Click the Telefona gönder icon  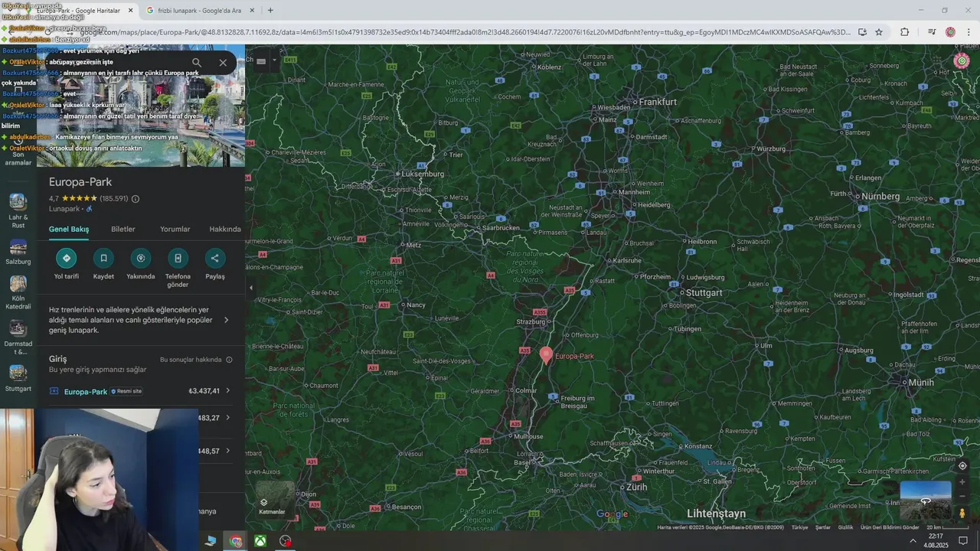pyautogui.click(x=178, y=258)
